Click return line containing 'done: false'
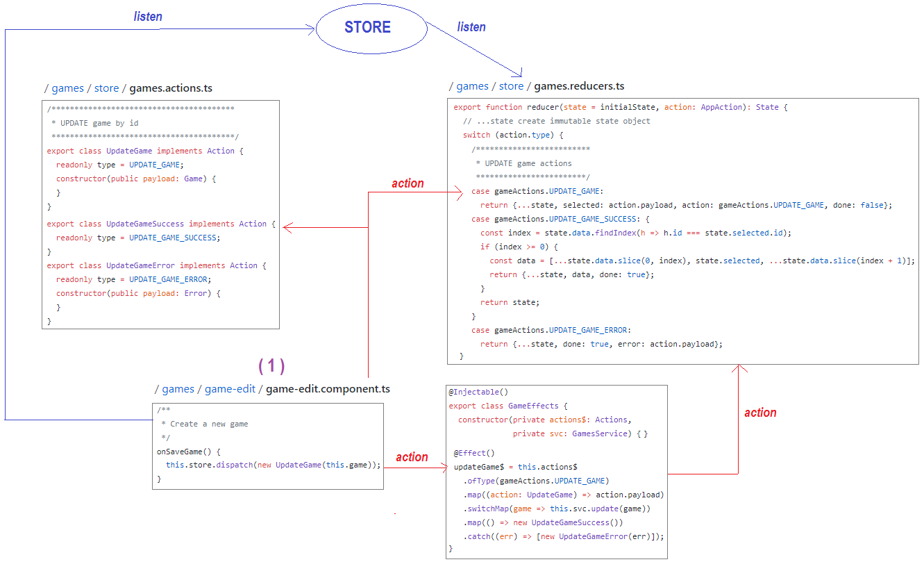The image size is (924, 562). [686, 205]
